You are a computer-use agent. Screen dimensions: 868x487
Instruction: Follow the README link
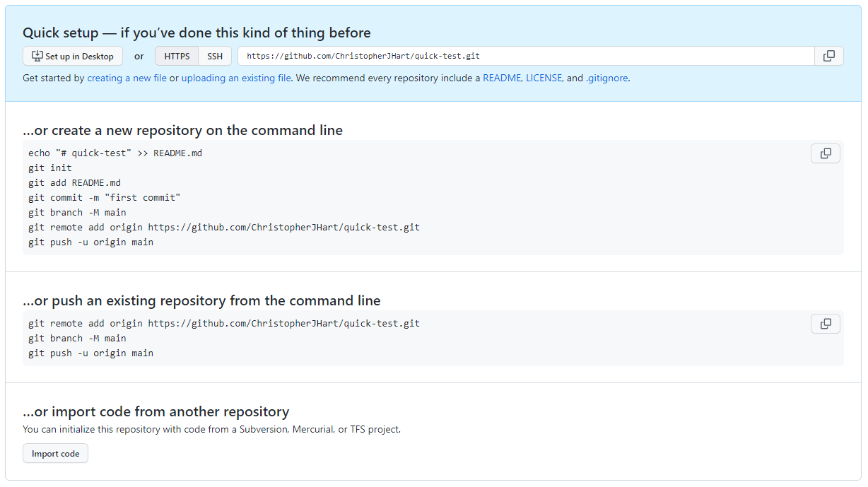click(502, 78)
